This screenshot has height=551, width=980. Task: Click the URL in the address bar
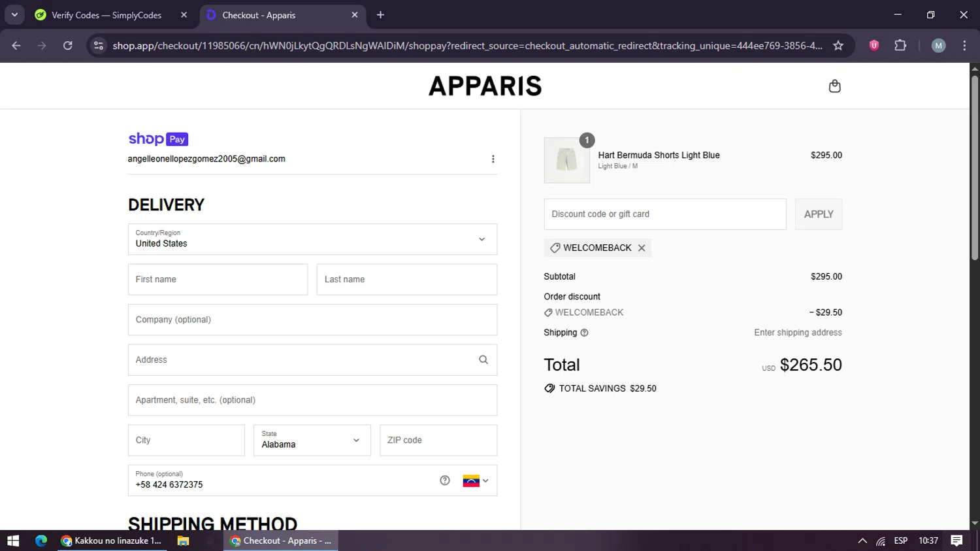coord(467,45)
